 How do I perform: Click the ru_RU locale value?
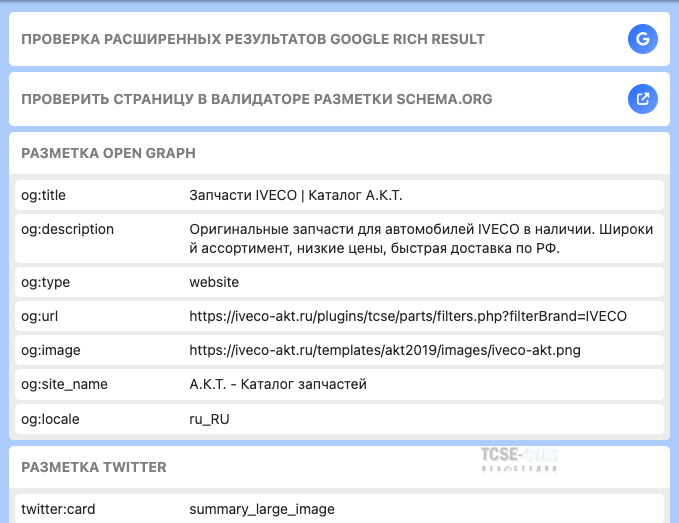[x=209, y=420]
